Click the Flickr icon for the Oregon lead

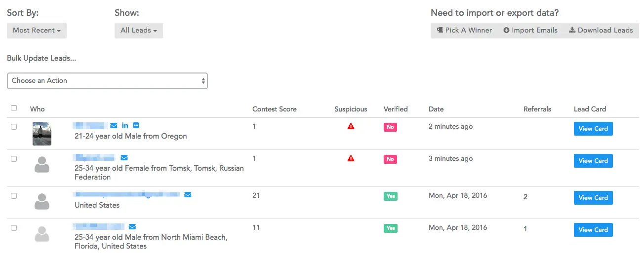136,126
